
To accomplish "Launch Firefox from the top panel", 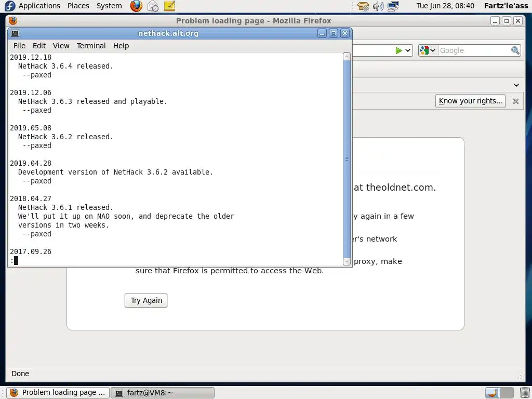I will point(136,6).
